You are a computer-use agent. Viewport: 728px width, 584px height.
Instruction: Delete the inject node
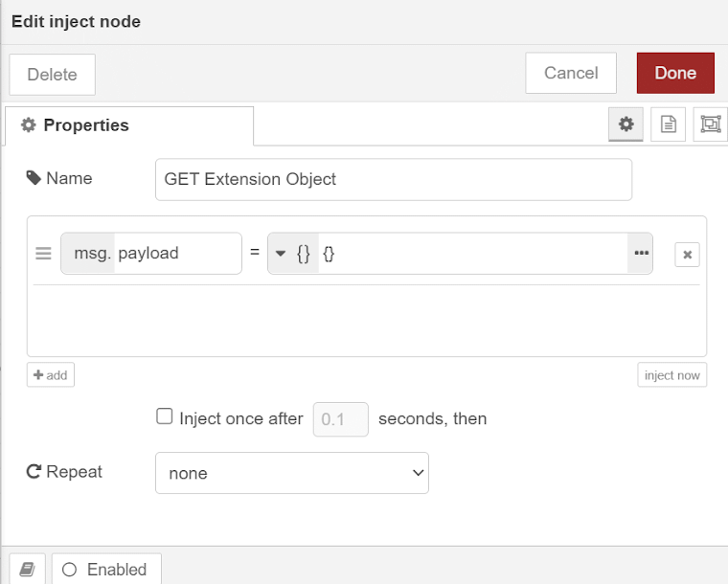coord(52,75)
